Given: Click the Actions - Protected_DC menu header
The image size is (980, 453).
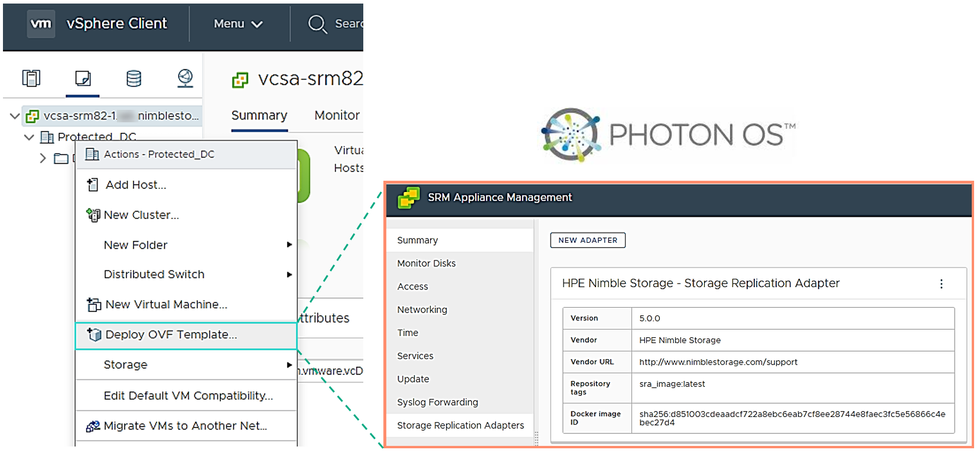Looking at the screenshot, I should (186, 155).
